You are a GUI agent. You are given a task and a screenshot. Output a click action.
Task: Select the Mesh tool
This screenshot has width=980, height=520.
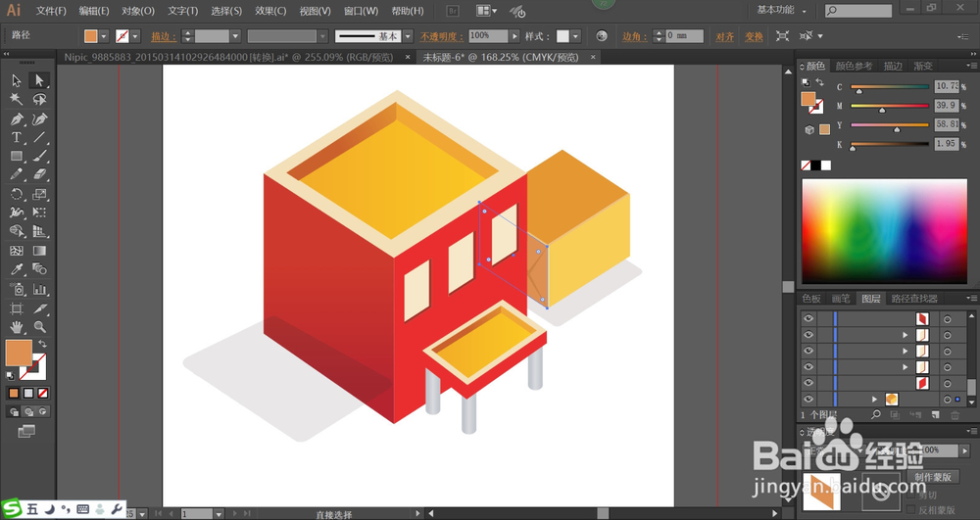click(x=17, y=251)
